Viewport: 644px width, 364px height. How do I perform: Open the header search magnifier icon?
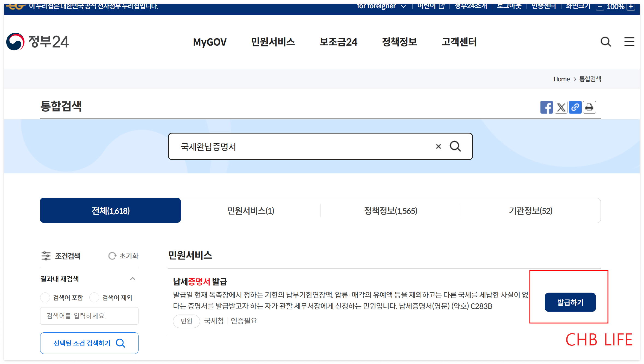[x=606, y=42]
